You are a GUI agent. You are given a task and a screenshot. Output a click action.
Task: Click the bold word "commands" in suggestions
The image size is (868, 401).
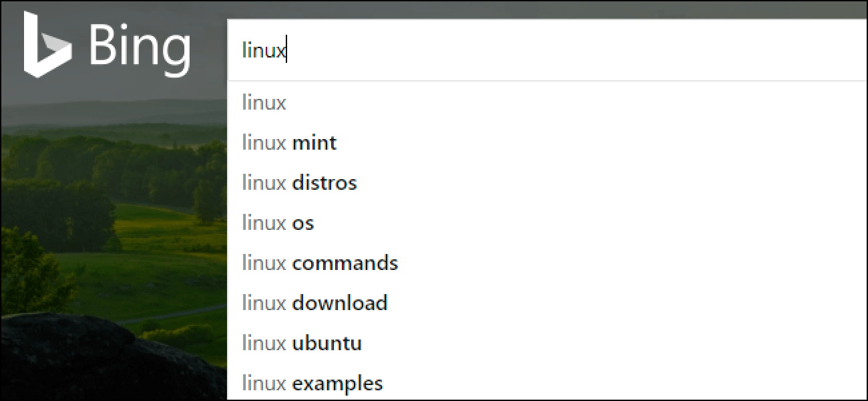(x=345, y=263)
